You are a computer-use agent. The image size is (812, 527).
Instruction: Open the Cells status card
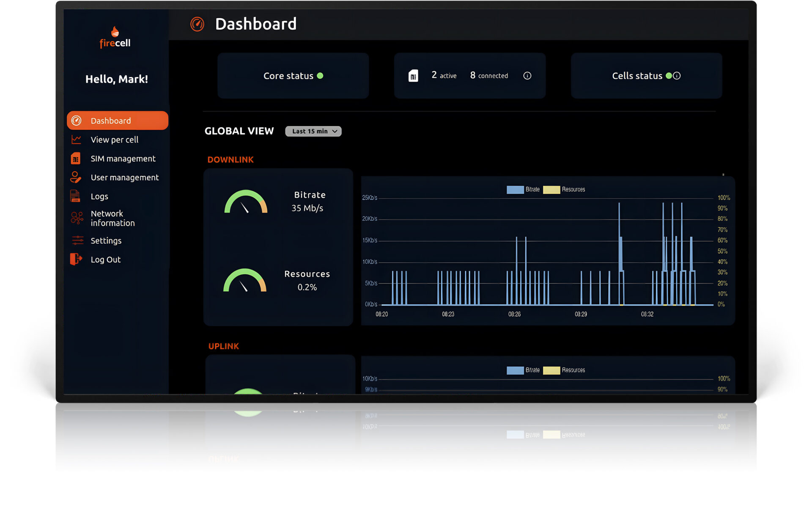tap(646, 75)
